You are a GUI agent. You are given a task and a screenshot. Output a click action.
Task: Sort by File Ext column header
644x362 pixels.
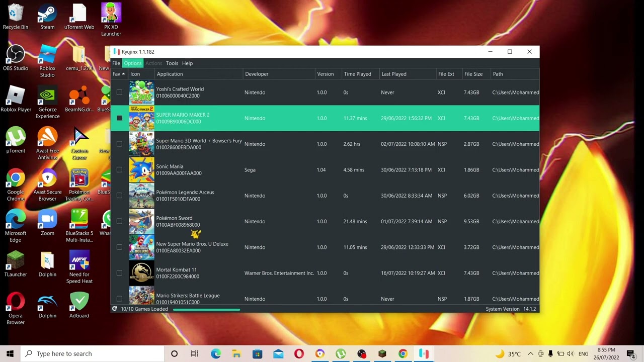pyautogui.click(x=449, y=74)
